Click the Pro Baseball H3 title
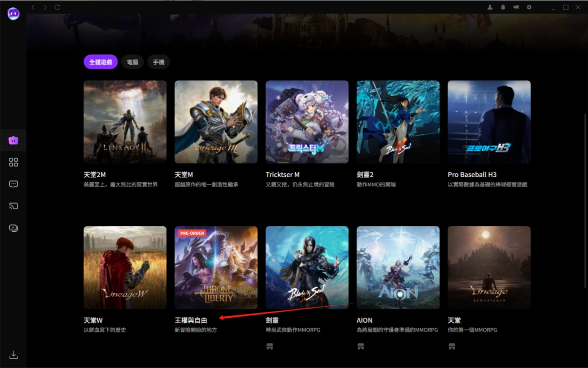The image size is (588, 368). (472, 174)
